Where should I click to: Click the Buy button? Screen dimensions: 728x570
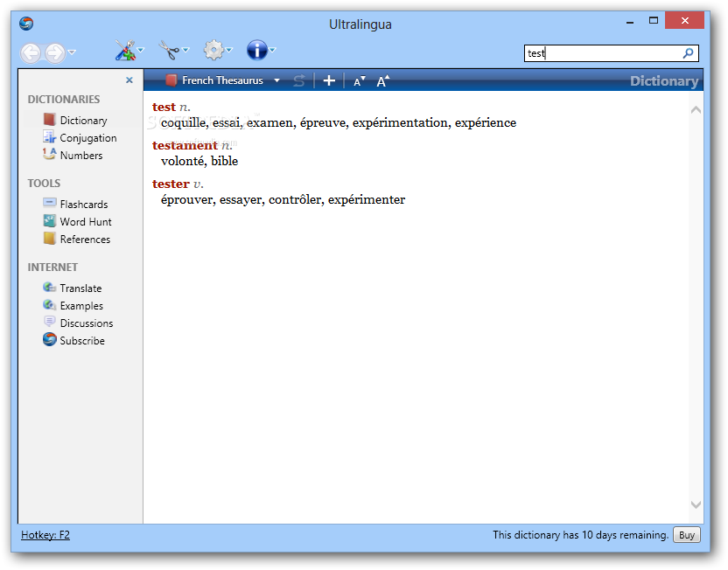[687, 535]
